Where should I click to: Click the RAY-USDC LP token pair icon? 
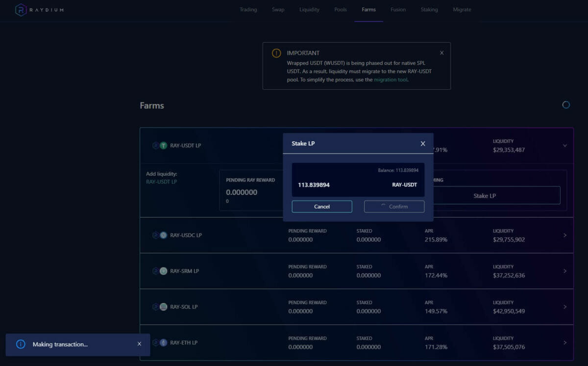coord(160,235)
